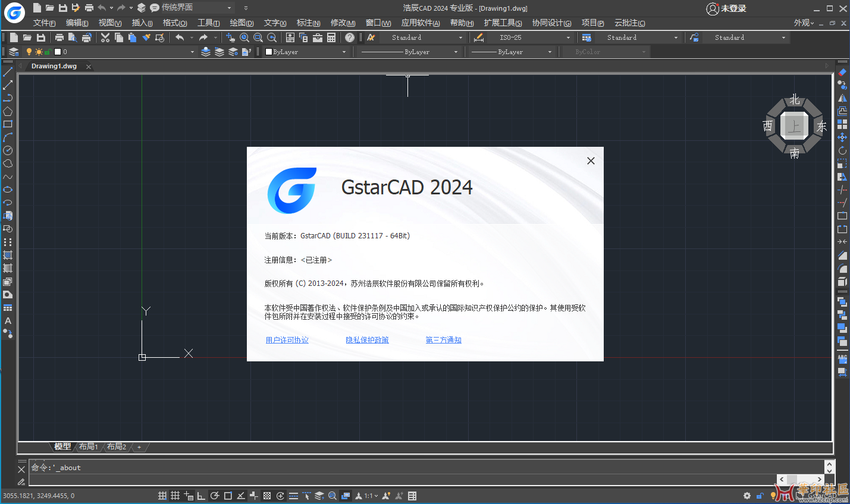Image resolution: width=850 pixels, height=504 pixels.
Task: Toggle Snap mode in status bar
Action: click(x=162, y=496)
